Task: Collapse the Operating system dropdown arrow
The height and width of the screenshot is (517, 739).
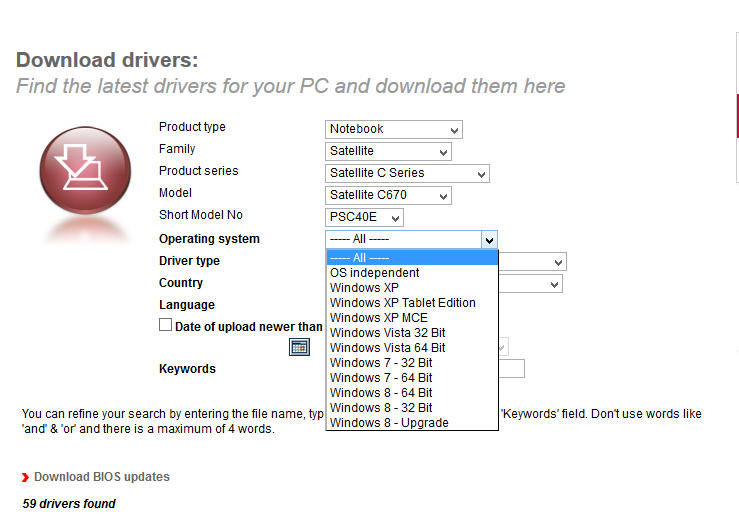Action: (x=488, y=240)
